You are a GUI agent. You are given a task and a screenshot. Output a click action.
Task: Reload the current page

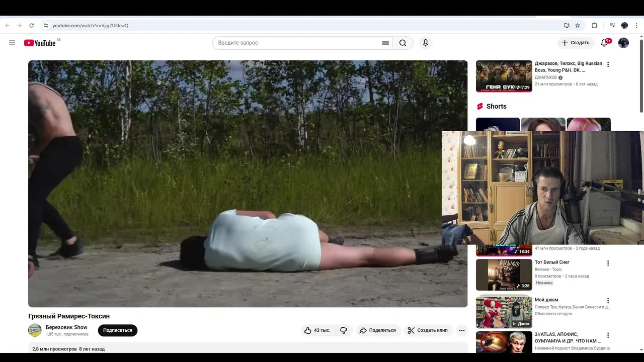coord(31,26)
